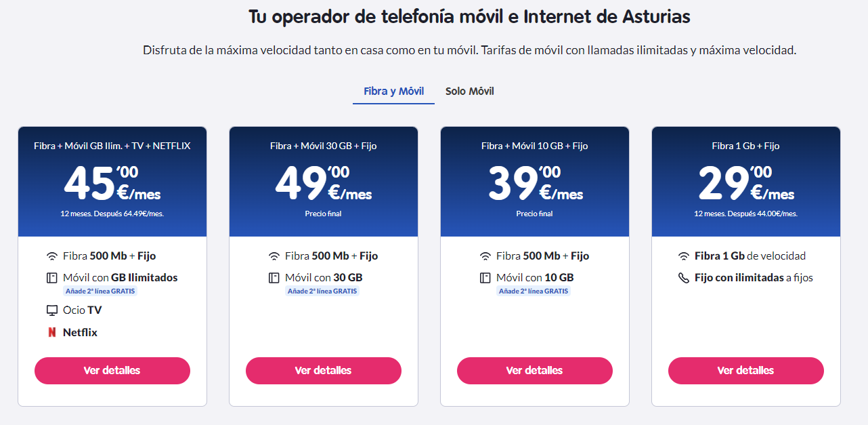The width and height of the screenshot is (868, 425).
Task: Click the WiFi icon next to Fibra 500 Mb
Action: [53, 256]
